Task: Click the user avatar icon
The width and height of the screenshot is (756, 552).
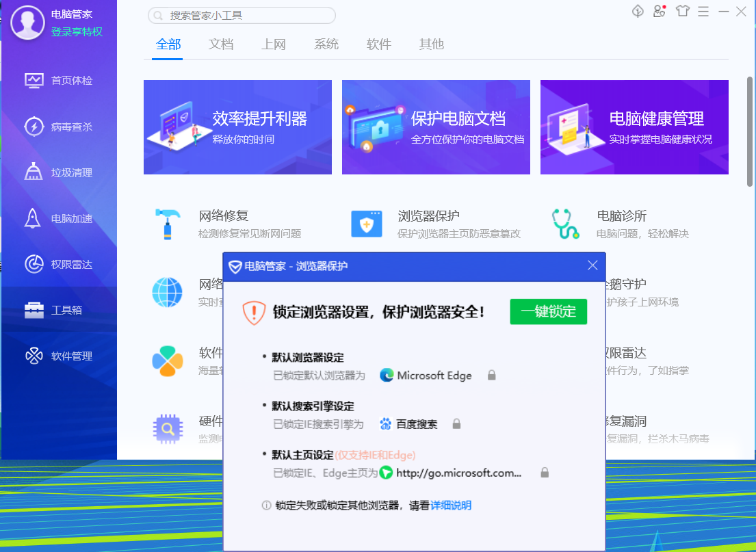Action: [27, 23]
